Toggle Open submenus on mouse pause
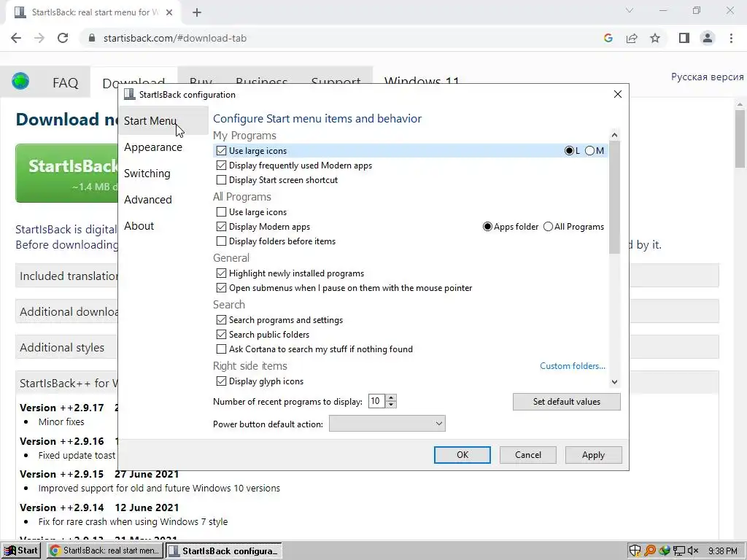Image resolution: width=747 pixels, height=560 pixels. [221, 287]
